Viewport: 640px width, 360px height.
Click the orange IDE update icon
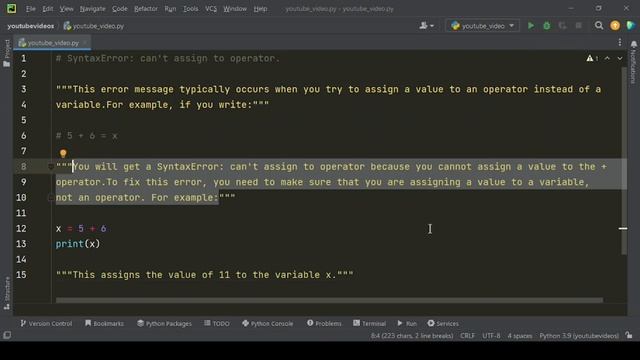click(615, 26)
